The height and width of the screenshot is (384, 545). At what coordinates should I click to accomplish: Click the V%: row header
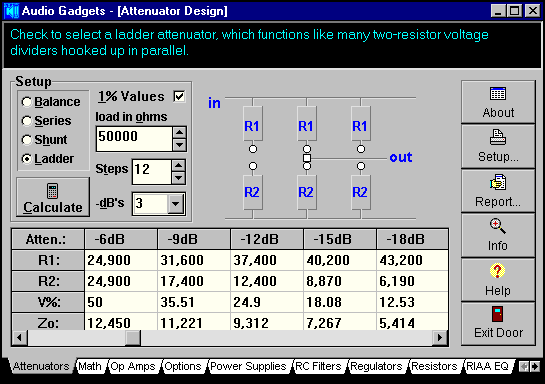tap(48, 302)
